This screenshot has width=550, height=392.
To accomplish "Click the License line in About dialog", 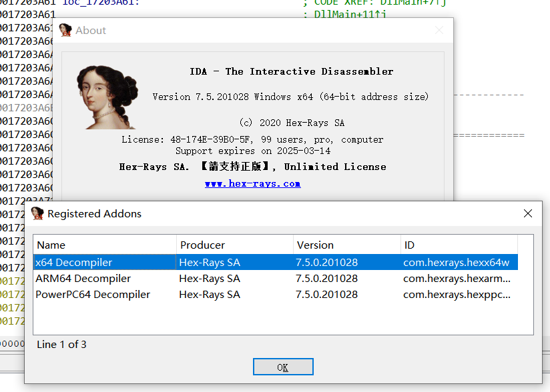I will click(252, 139).
